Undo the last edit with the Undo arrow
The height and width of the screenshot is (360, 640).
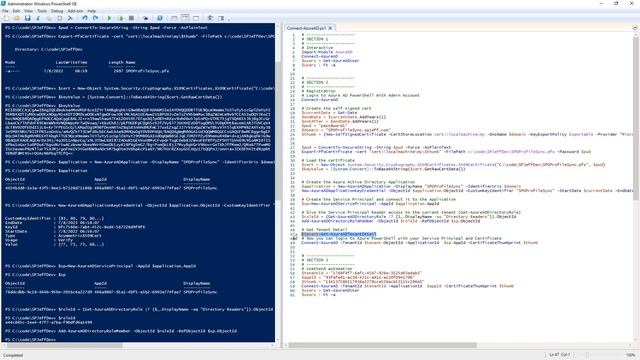[x=84, y=18]
